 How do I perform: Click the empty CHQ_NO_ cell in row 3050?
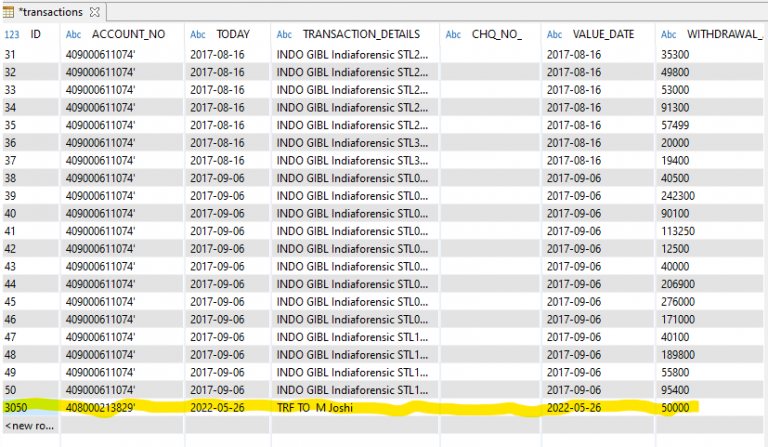tap(490, 408)
